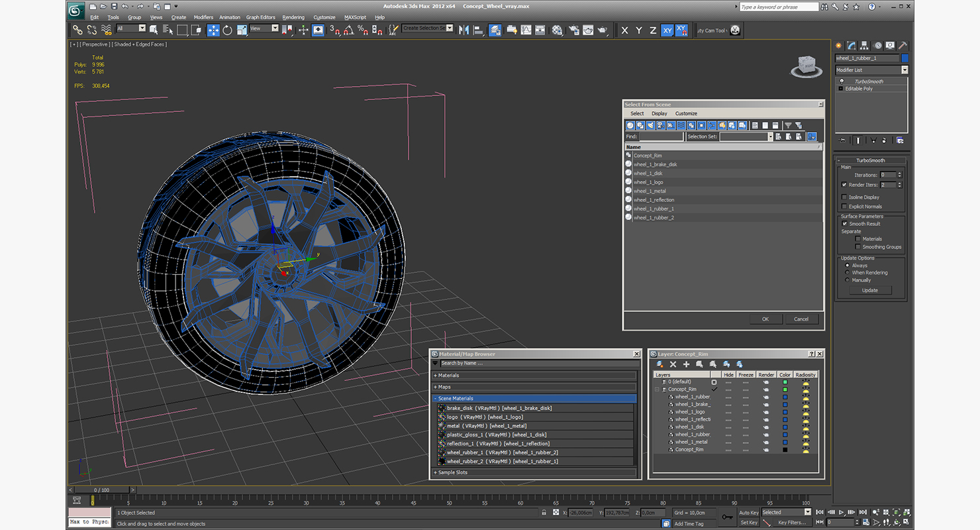Screen dimensions: 980x530
Task: Add selected objects to layer plus icon
Action: click(x=686, y=364)
